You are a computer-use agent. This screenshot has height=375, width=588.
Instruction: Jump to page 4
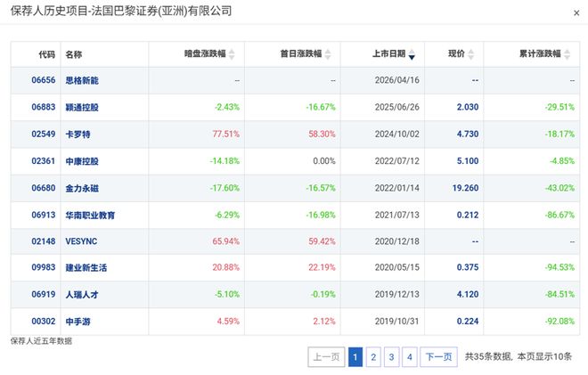coord(409,357)
